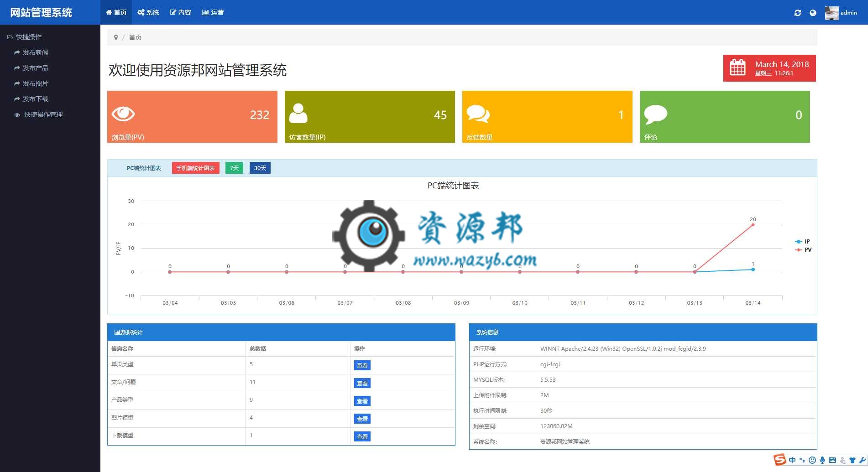The image size is (868, 472).
Task: Open the 首页 top navigation tab
Action: click(116, 12)
